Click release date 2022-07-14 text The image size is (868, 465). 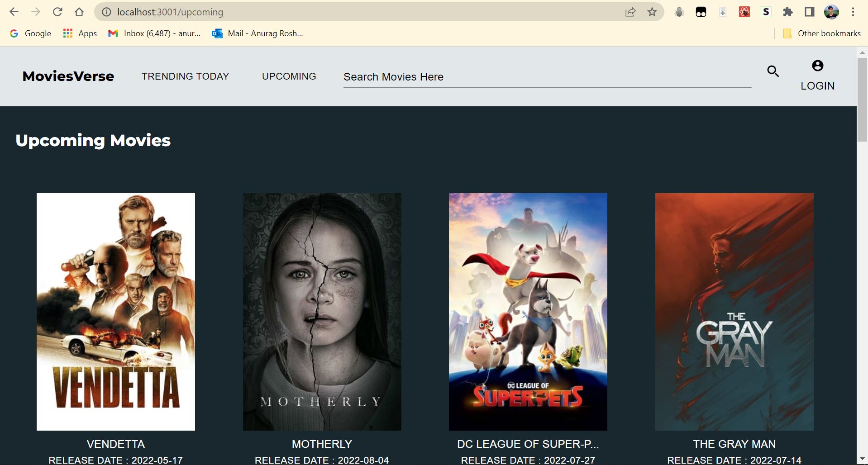pyautogui.click(x=734, y=460)
